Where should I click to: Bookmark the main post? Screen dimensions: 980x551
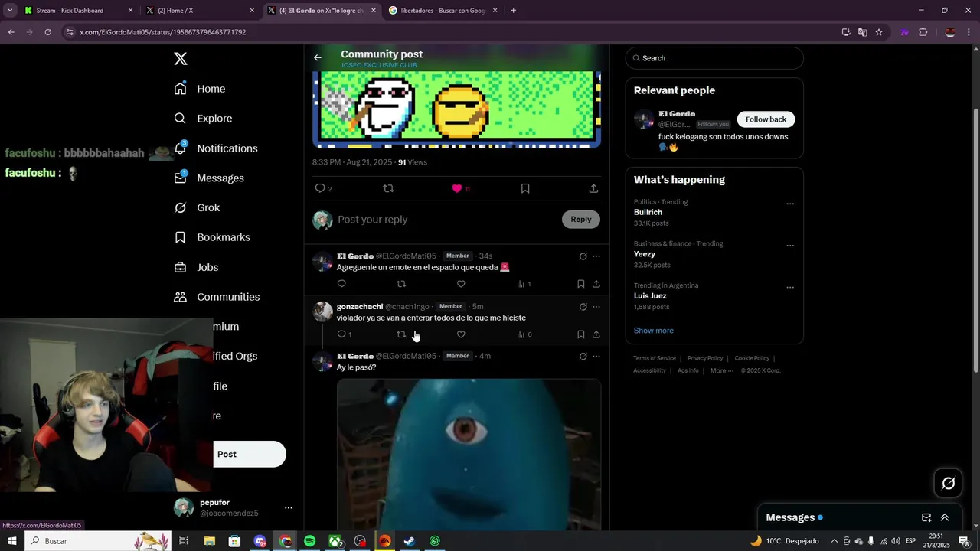(x=525, y=188)
